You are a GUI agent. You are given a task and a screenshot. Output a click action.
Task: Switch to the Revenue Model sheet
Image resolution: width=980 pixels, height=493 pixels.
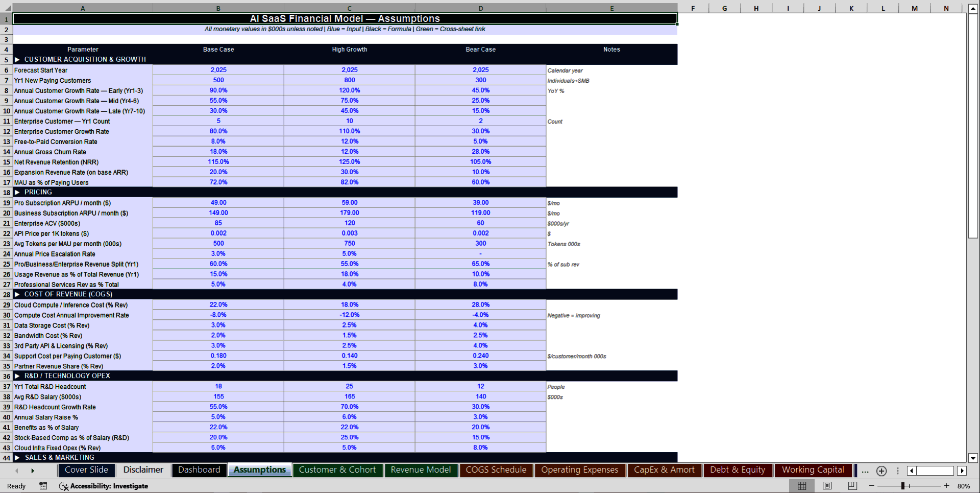[421, 470]
